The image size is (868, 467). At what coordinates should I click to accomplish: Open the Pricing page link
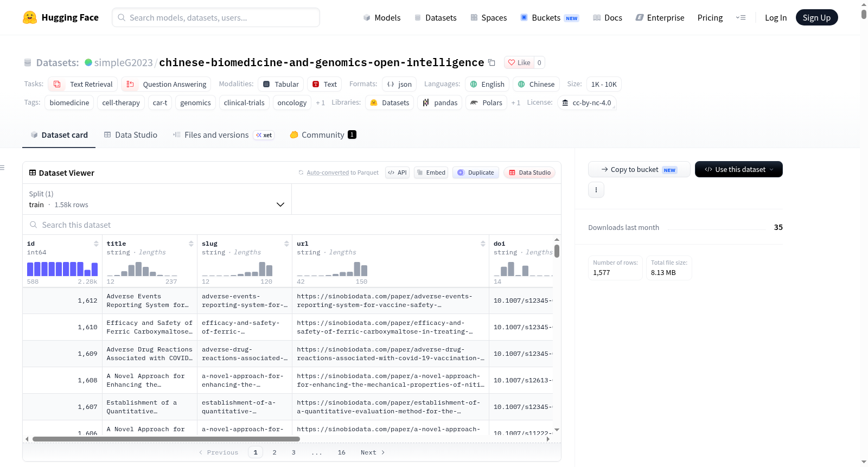(x=710, y=17)
